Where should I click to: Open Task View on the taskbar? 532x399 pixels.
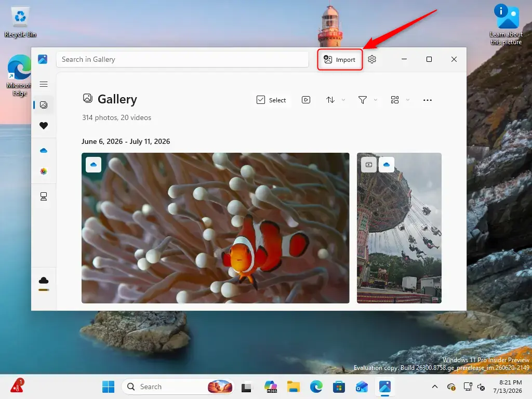246,387
